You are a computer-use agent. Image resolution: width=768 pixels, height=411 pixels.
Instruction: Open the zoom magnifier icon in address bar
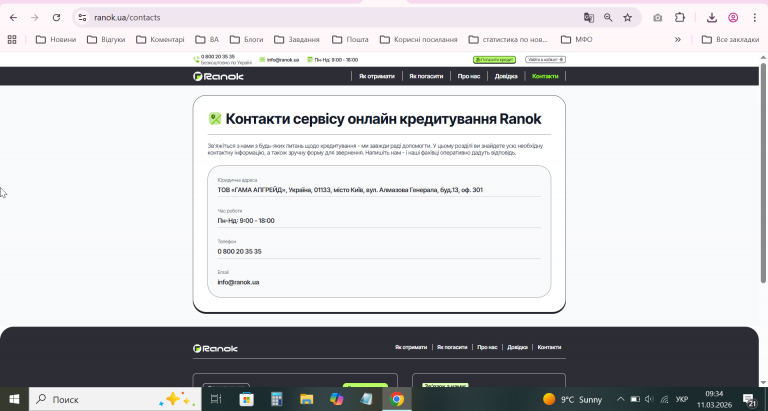pos(608,18)
